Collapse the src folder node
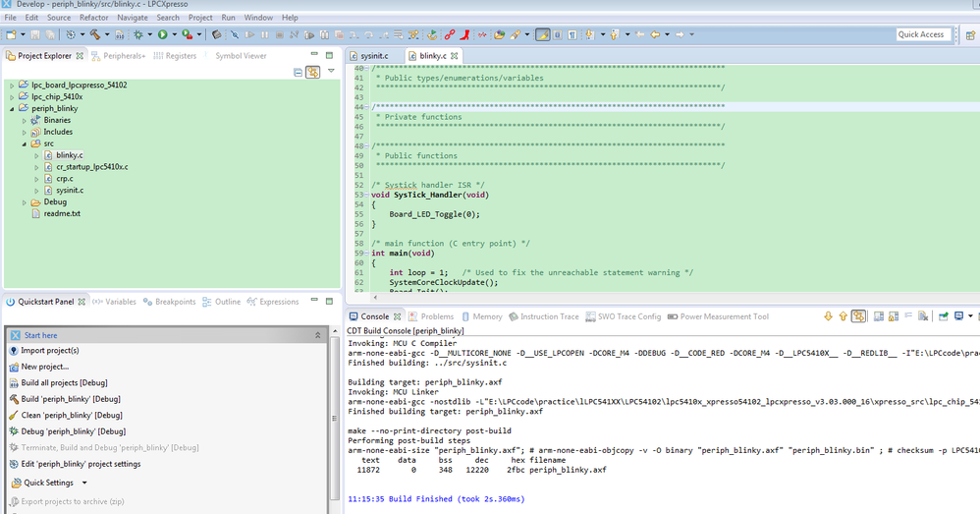Screen dimensions: 980x514 coord(25,143)
